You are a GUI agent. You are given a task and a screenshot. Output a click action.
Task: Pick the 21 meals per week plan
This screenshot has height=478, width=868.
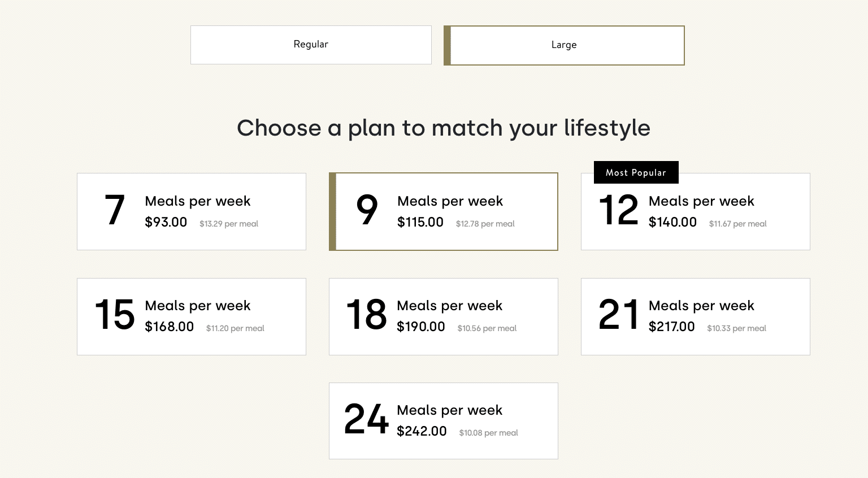pyautogui.click(x=695, y=316)
